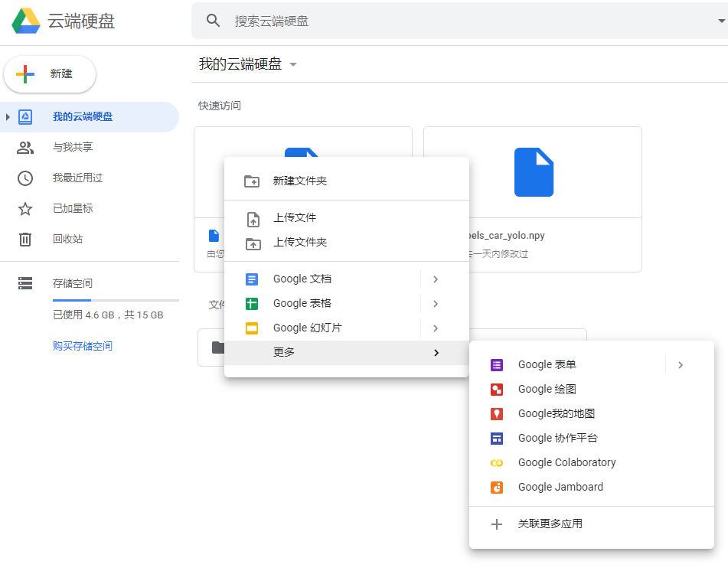Click the My Drive sidebar icon
728x571 pixels.
tap(25, 116)
